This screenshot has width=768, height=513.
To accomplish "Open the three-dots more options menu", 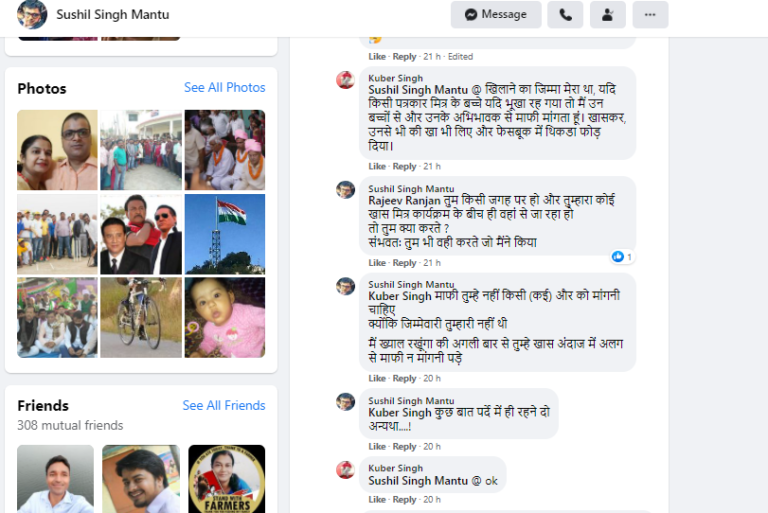I will pyautogui.click(x=650, y=15).
